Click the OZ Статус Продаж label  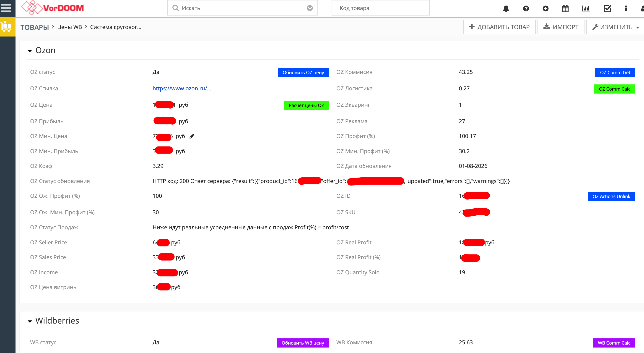click(x=54, y=227)
